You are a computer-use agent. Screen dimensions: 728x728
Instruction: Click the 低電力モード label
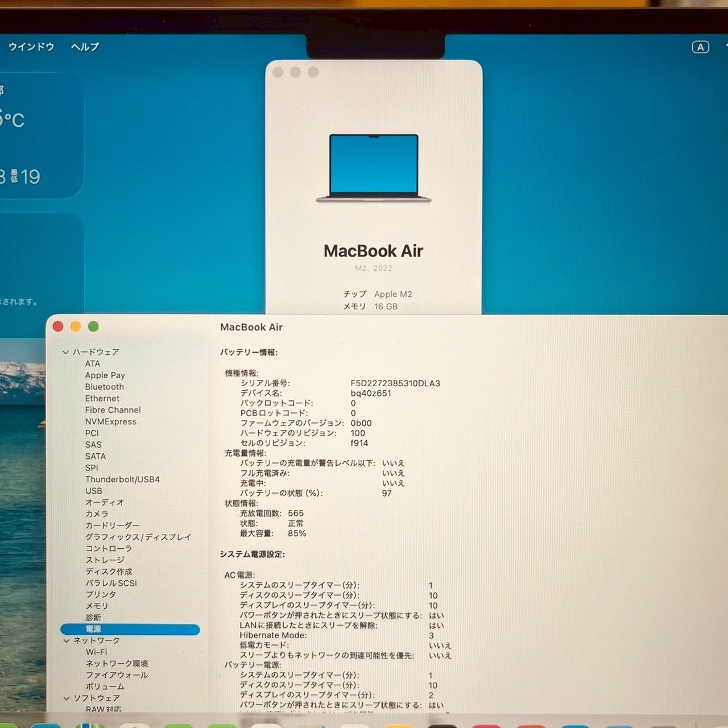click(x=264, y=645)
